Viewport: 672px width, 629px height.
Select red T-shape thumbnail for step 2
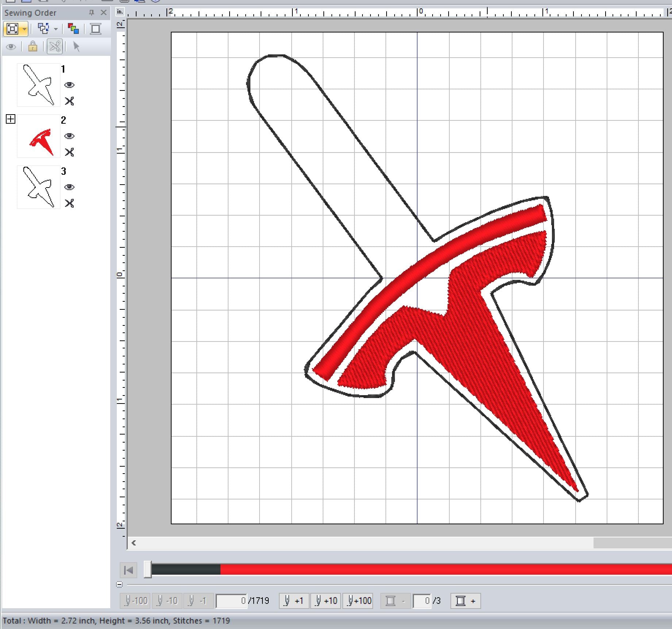39,136
